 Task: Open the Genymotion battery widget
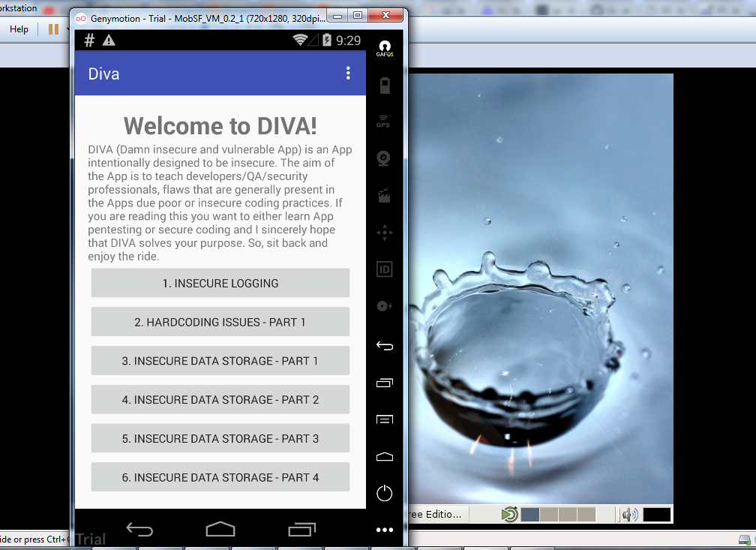coord(384,86)
